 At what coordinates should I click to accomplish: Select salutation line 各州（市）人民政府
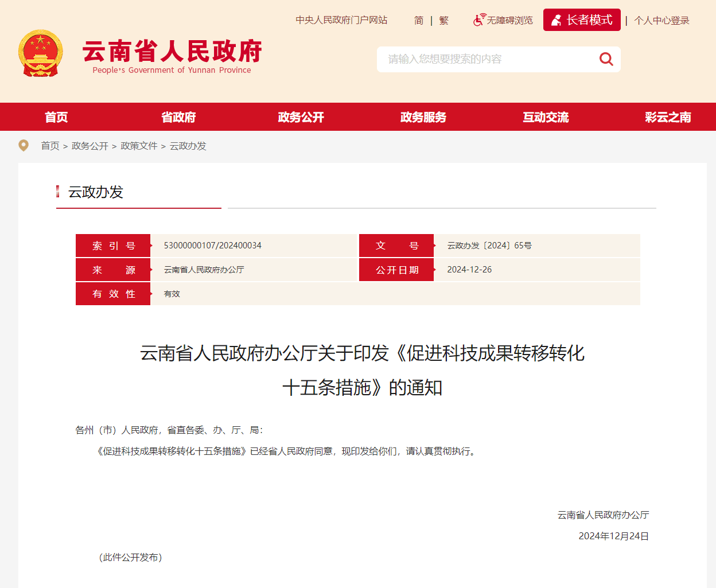coord(169,430)
